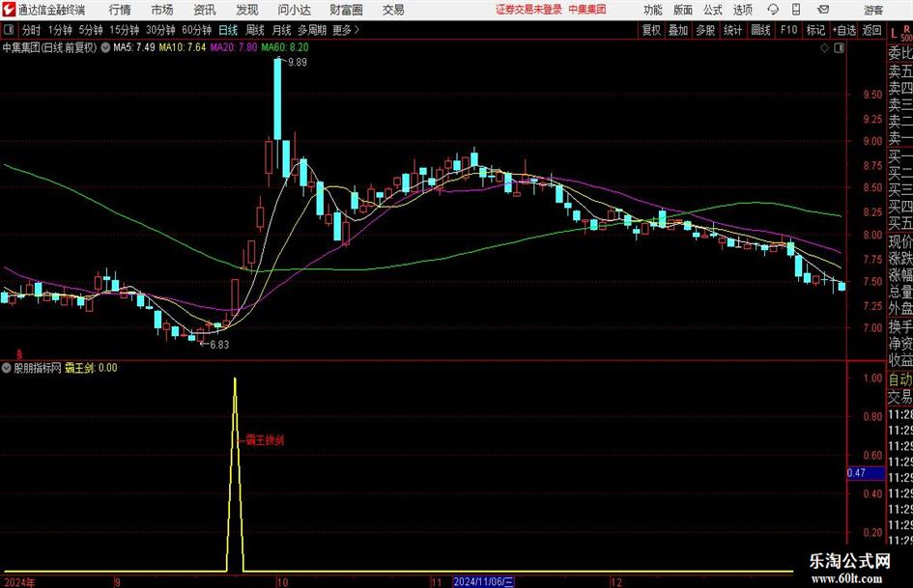913x588 pixels.
Task: Click the MA20: 7.80 label
Action: point(234,47)
